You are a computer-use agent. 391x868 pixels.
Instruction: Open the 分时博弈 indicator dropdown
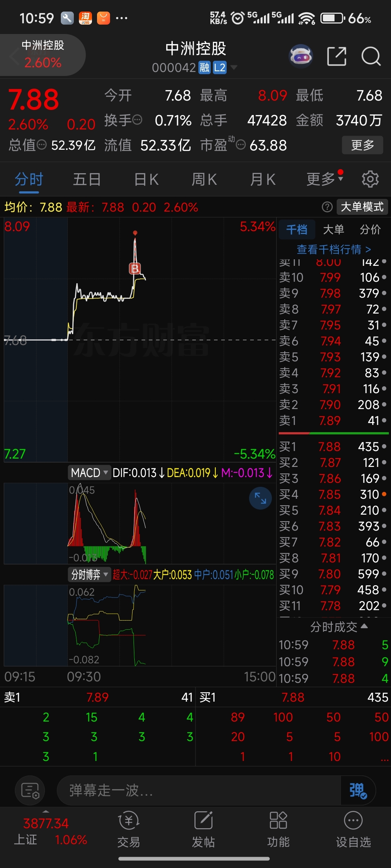(x=89, y=574)
